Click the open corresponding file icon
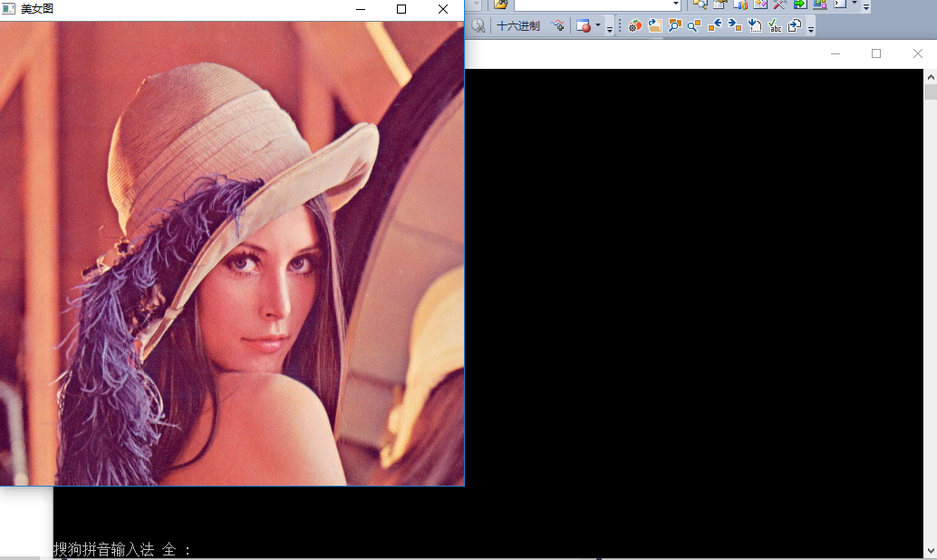The image size is (937, 560). click(x=794, y=25)
